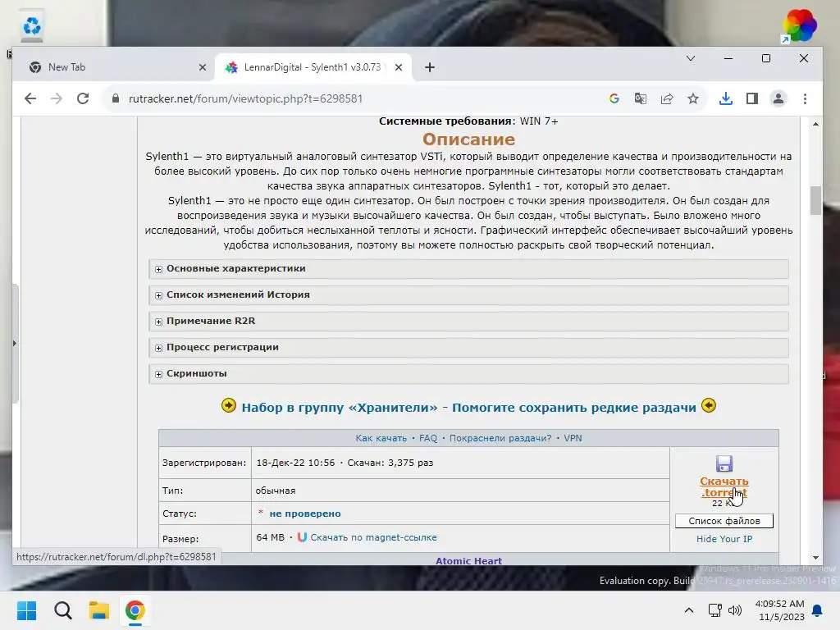This screenshot has height=630, width=840.
Task: Open the VPN link
Action: (573, 438)
